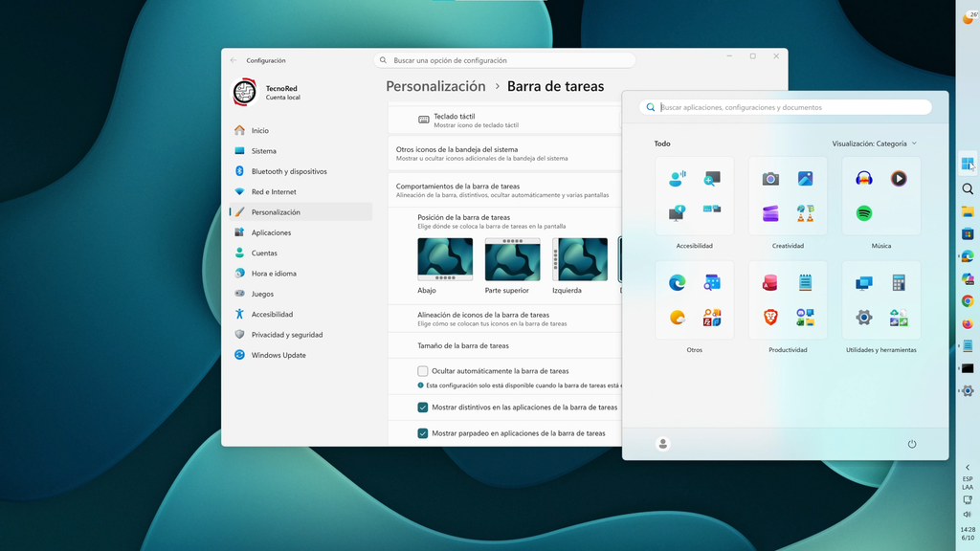Viewport: 980px width, 551px height.
Task: Click 'Buscar aplicaciones, configuraciones y documentos' search box
Action: coord(786,107)
